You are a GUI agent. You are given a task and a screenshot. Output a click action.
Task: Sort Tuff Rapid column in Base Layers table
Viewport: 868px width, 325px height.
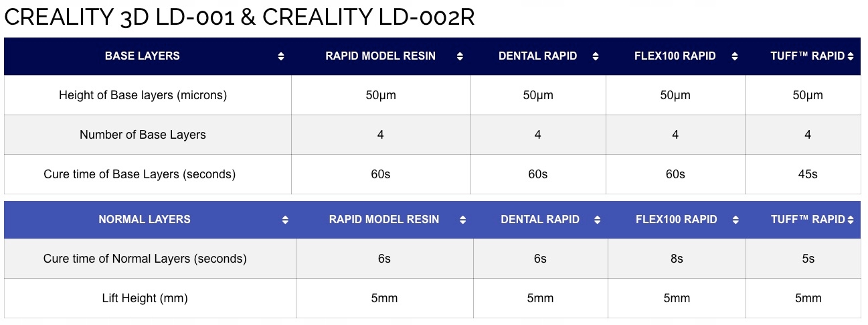[x=851, y=57]
